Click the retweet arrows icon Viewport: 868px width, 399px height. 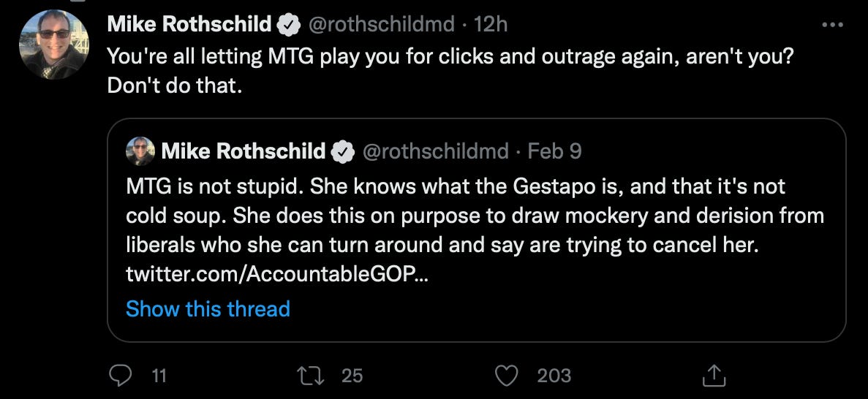pos(310,376)
